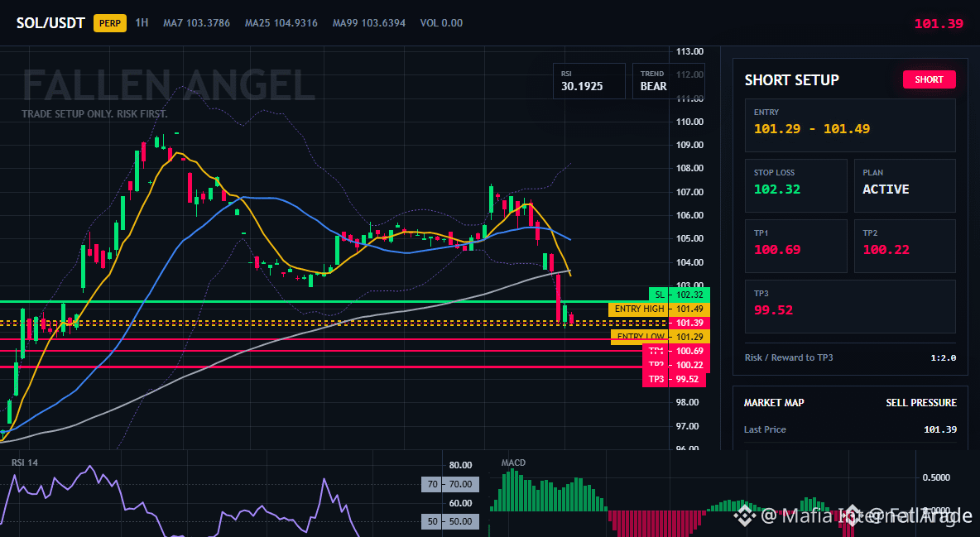Click the ENTRY 101.29 - 101.49 card
The height and width of the screenshot is (537, 980).
850,124
